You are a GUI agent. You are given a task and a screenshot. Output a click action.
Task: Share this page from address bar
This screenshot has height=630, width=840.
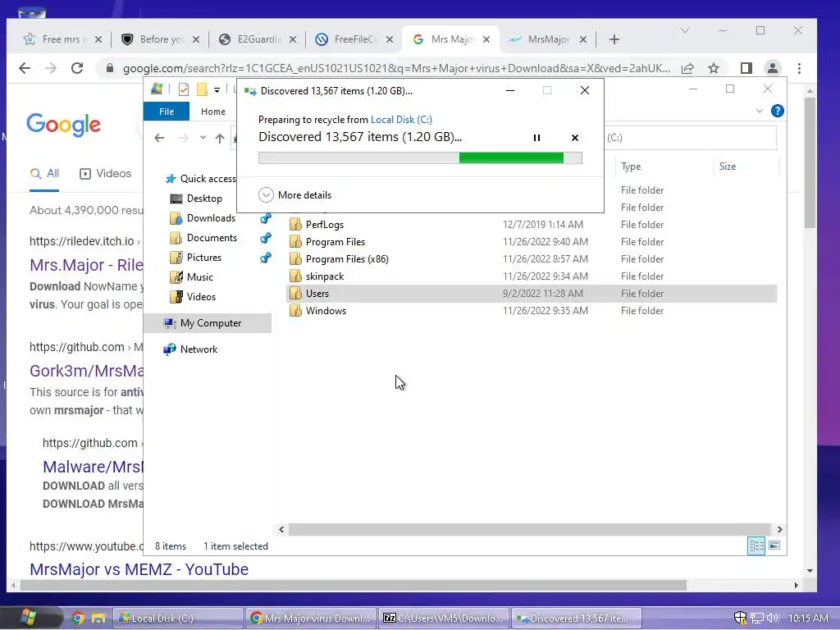coord(687,68)
